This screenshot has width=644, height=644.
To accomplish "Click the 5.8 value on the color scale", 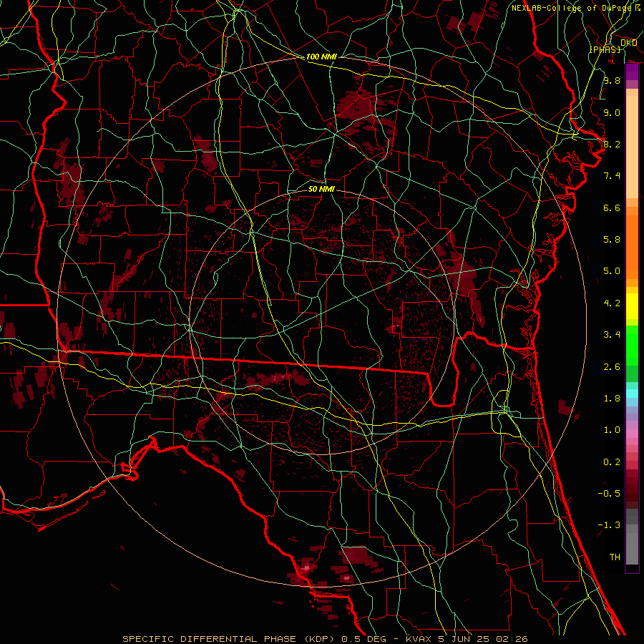I will pos(612,240).
